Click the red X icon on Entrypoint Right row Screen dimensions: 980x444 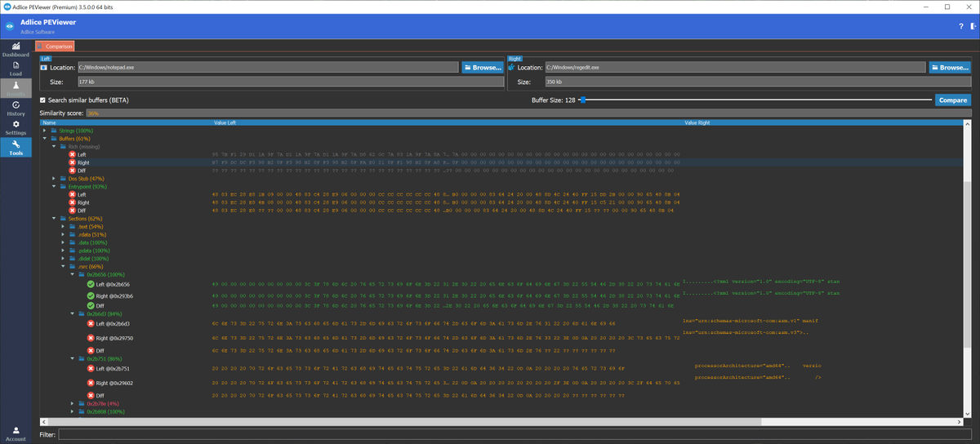72,202
